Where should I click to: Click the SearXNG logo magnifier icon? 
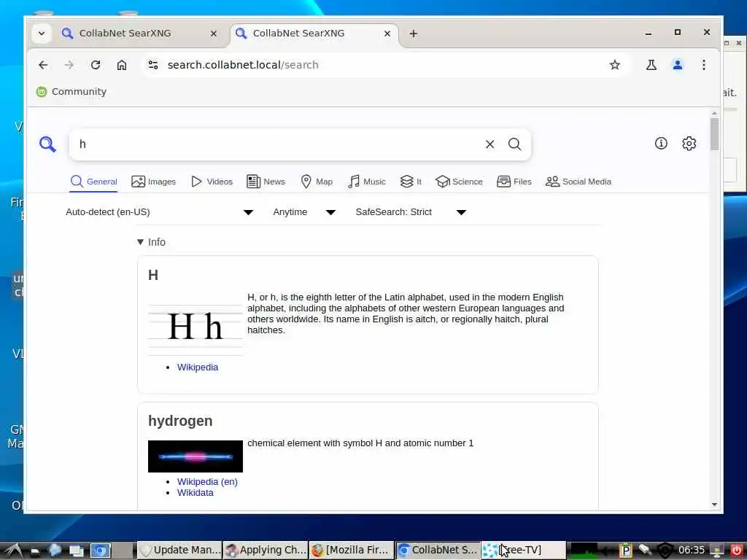pyautogui.click(x=47, y=144)
